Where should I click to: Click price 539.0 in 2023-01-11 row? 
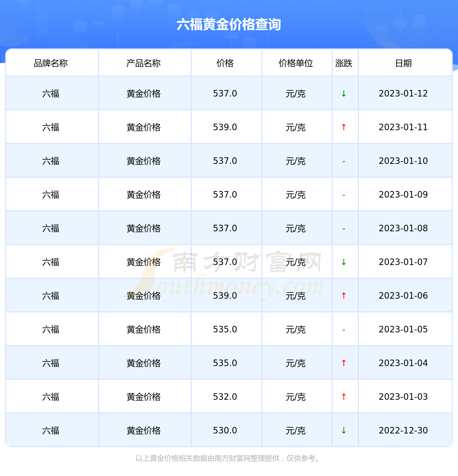click(225, 127)
